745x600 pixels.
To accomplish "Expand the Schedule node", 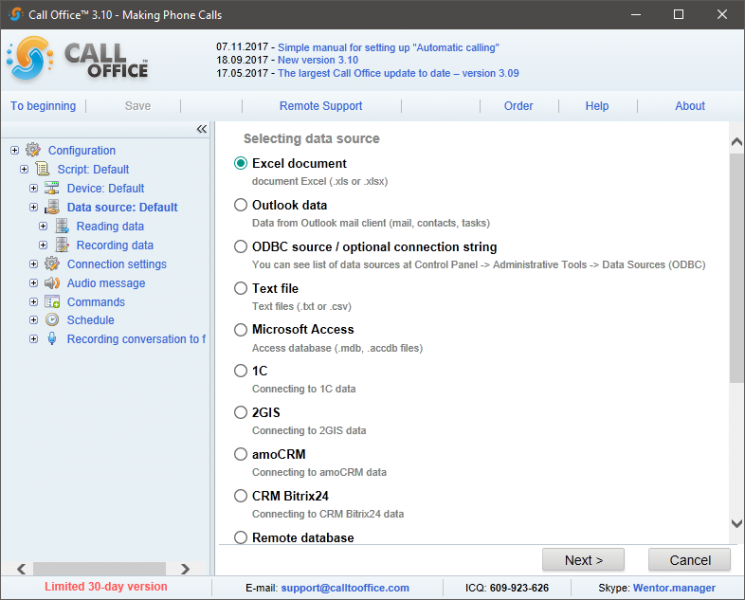I will click(33, 320).
